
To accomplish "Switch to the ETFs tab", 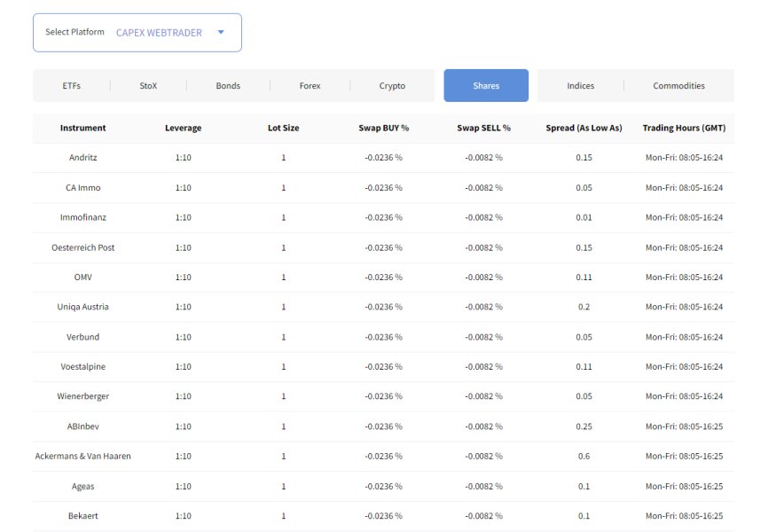I will tap(72, 86).
